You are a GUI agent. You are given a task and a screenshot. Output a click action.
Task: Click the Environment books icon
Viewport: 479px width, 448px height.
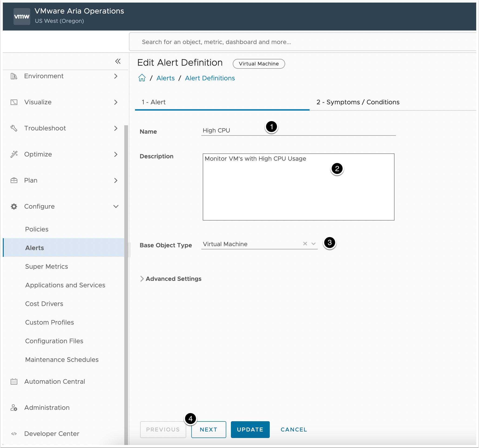point(14,76)
